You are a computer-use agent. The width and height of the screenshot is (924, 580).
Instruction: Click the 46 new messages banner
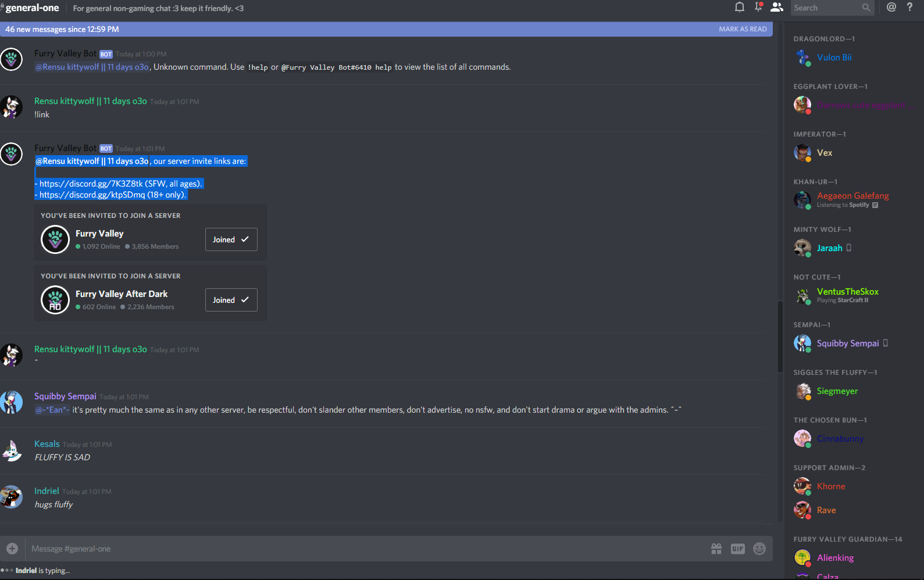386,29
